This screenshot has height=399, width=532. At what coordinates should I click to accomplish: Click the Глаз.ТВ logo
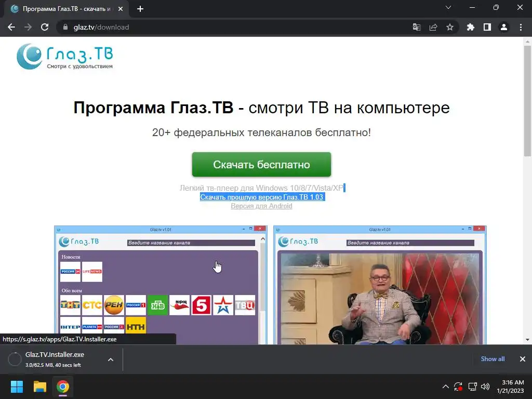click(x=65, y=56)
